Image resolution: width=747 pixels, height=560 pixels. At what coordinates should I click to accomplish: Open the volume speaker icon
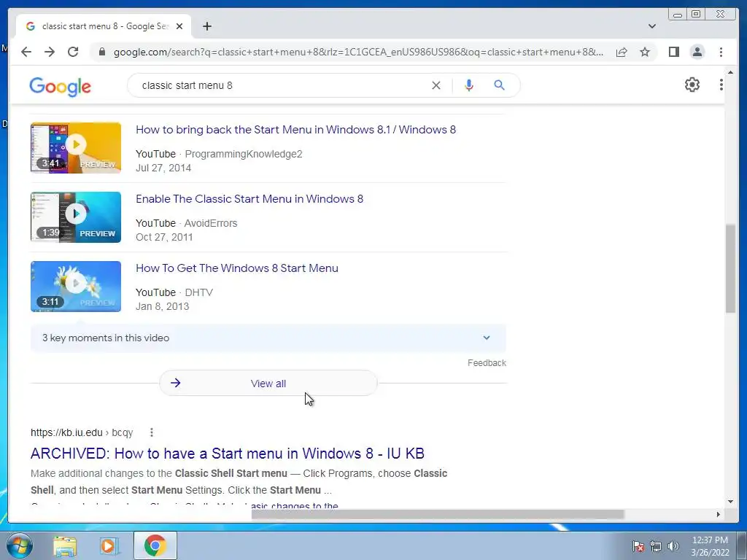tap(673, 546)
